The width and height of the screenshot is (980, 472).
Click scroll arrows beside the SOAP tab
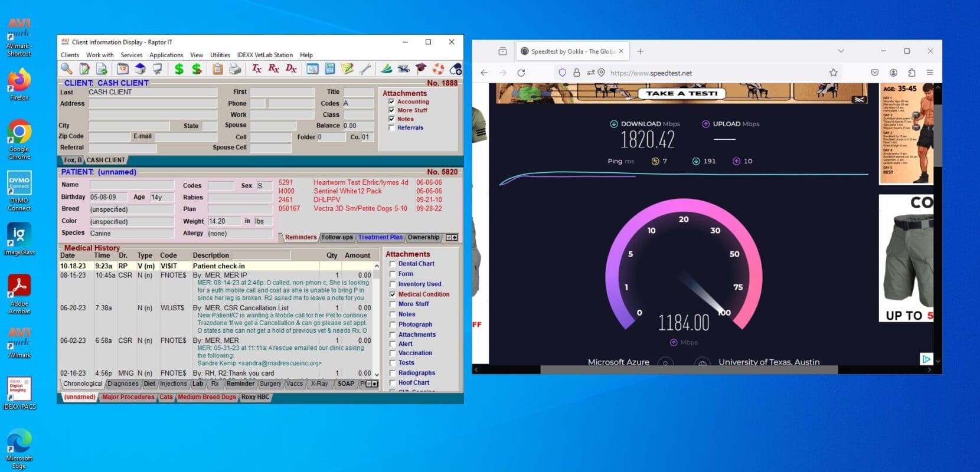pos(372,383)
